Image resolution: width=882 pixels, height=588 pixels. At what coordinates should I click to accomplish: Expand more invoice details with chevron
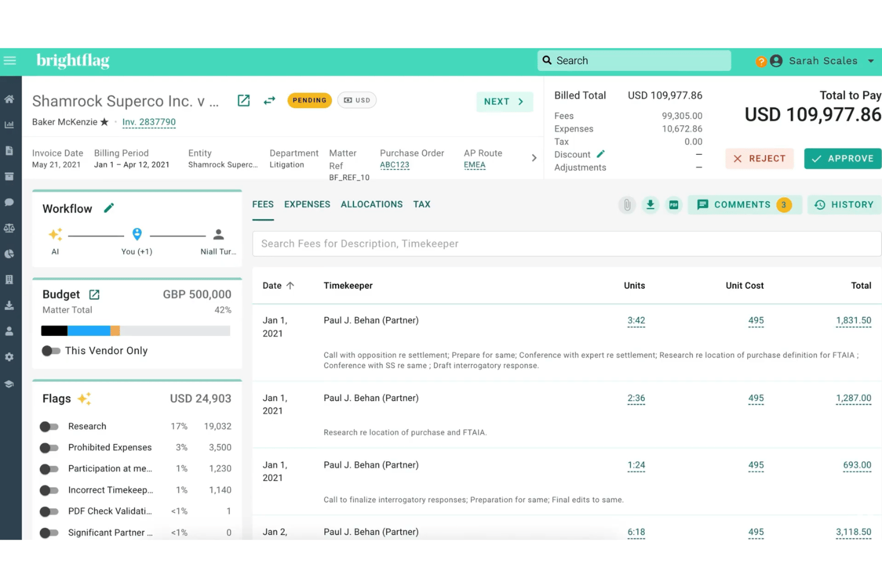534,158
